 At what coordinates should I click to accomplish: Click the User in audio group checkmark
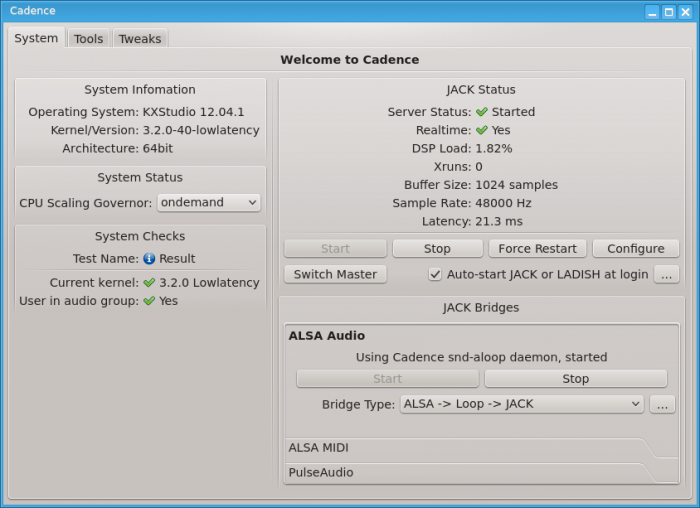tap(149, 301)
